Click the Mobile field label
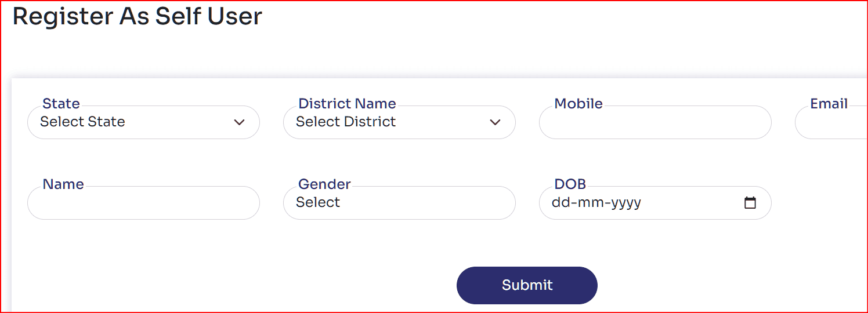Image resolution: width=868 pixels, height=313 pixels. pyautogui.click(x=578, y=104)
